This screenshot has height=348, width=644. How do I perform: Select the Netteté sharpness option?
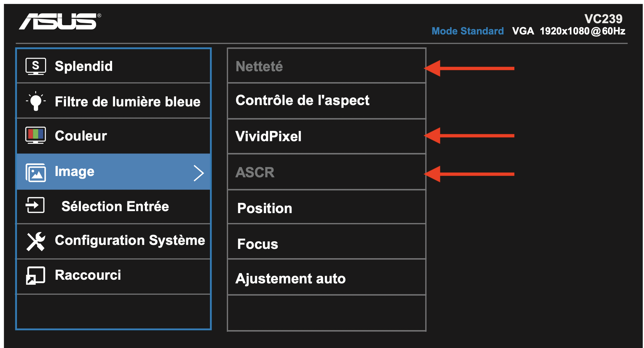click(x=259, y=67)
